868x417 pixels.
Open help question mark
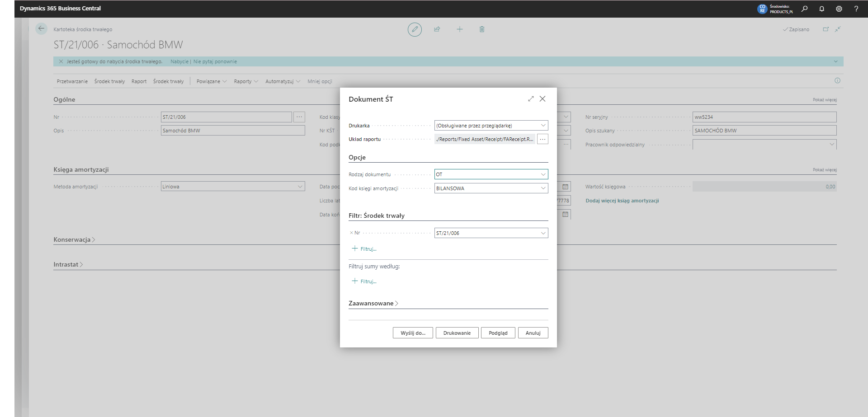[856, 9]
